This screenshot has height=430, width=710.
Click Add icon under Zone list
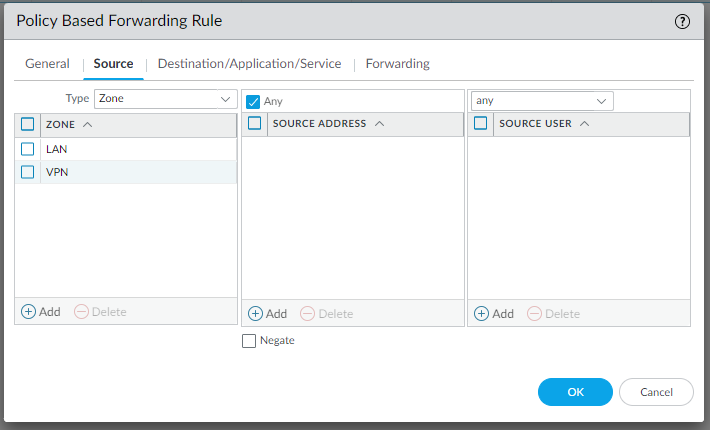pos(29,312)
